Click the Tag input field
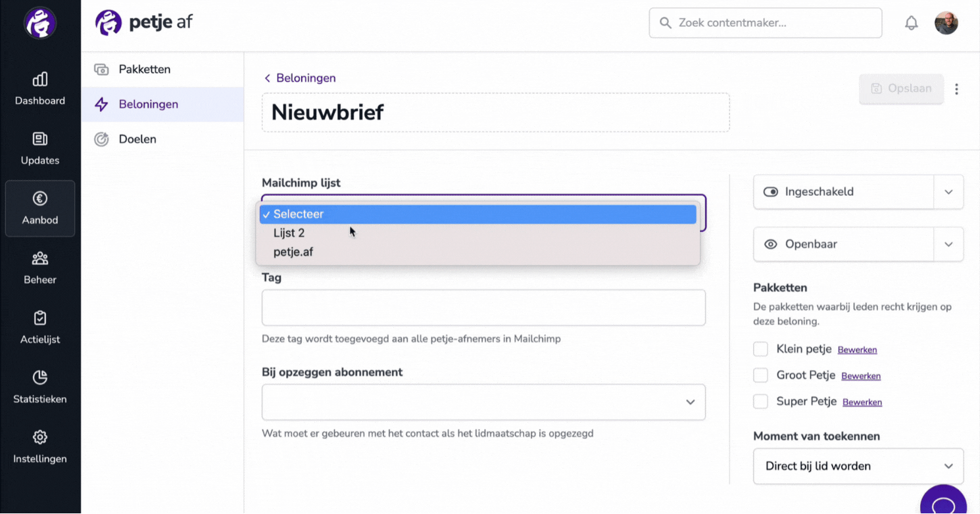 tap(483, 308)
